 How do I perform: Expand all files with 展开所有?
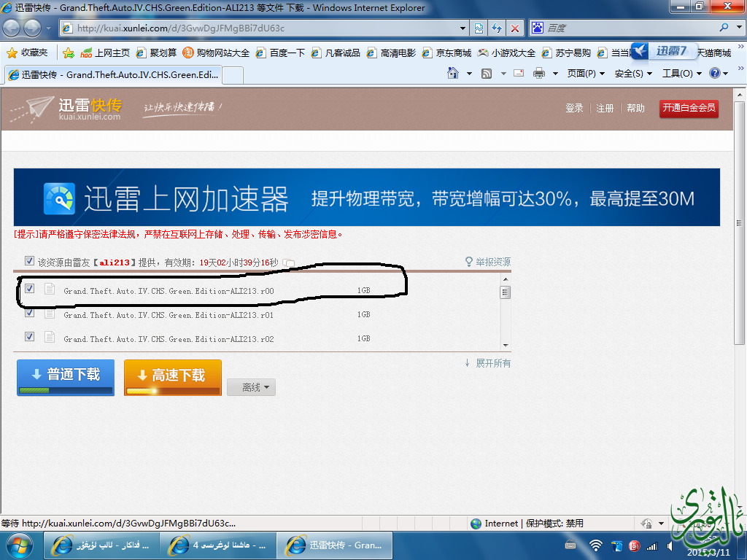pyautogui.click(x=488, y=363)
